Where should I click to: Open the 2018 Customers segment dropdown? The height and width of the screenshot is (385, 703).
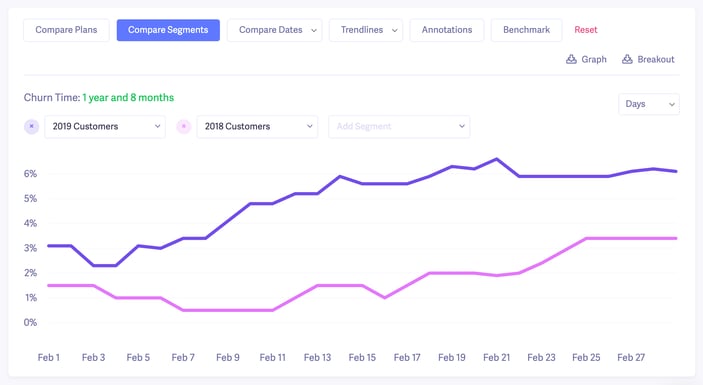257,126
